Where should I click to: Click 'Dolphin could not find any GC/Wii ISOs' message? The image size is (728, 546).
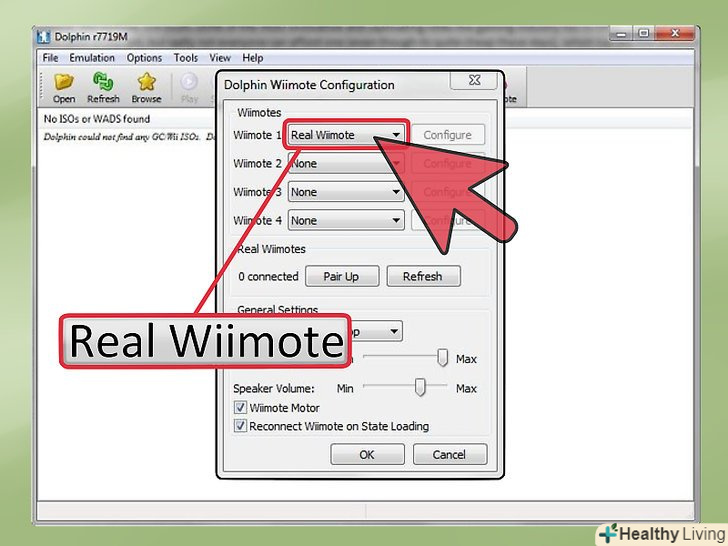[130, 137]
